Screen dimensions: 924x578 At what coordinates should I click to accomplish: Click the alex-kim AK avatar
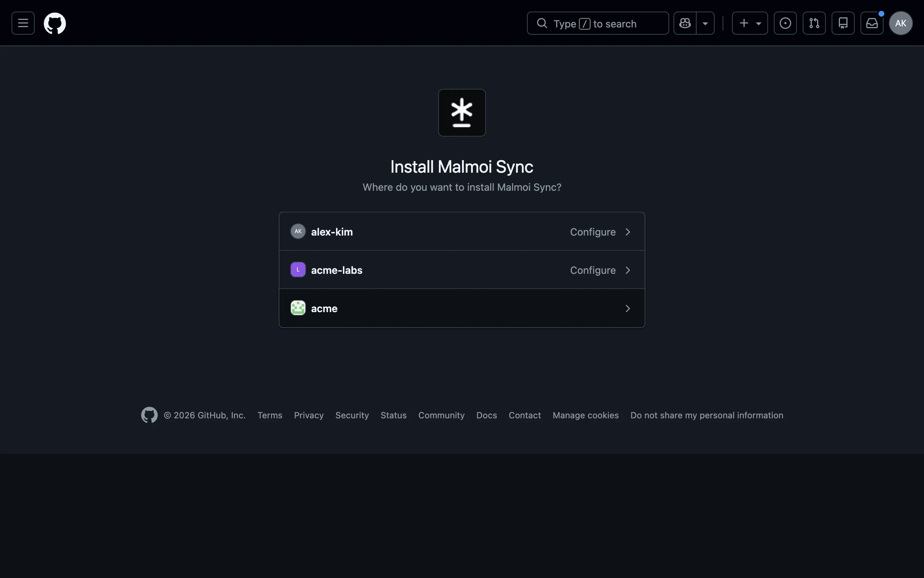(298, 231)
